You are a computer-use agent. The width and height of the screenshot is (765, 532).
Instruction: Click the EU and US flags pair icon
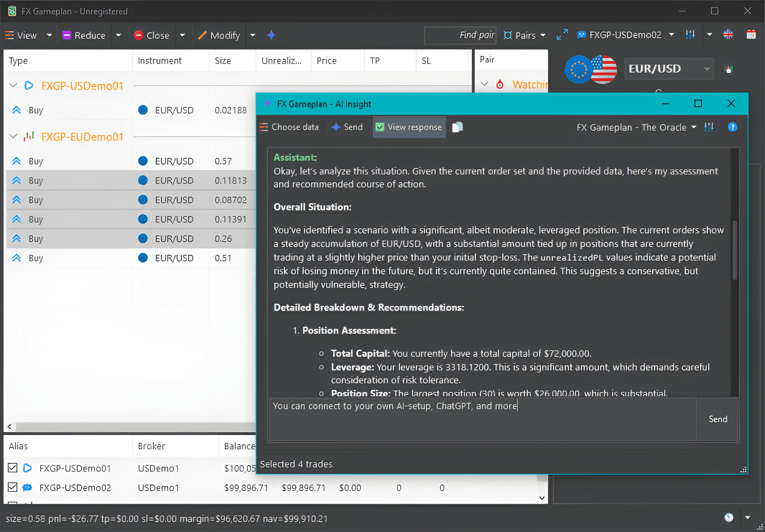pos(591,69)
